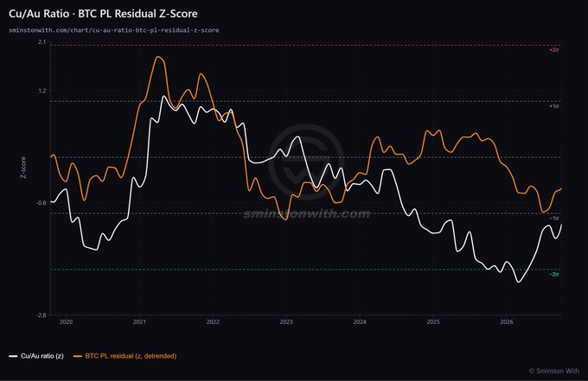Click the 1.2 y-axis value
Image resolution: width=588 pixels, height=381 pixels.
(x=42, y=91)
